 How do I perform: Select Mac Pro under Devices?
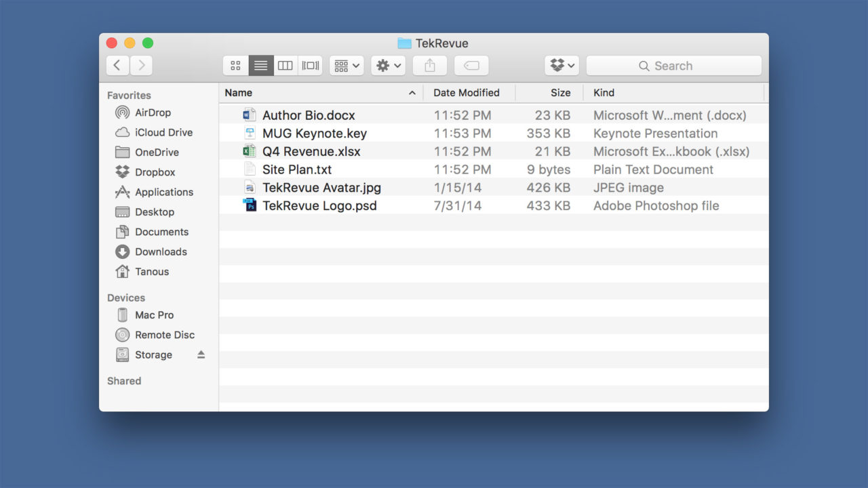[x=154, y=315]
